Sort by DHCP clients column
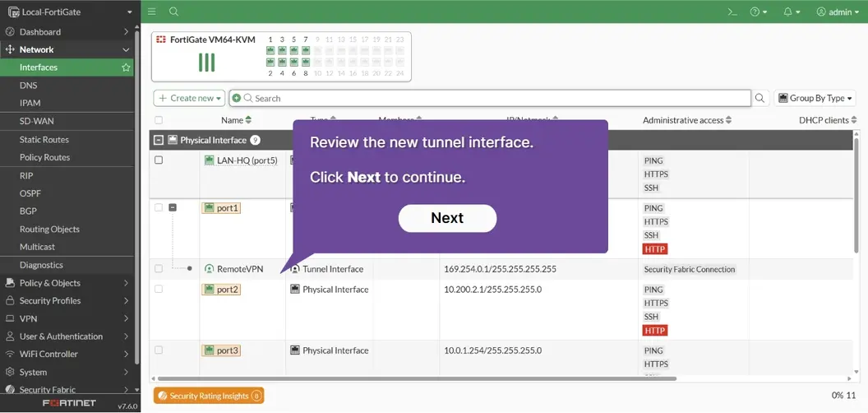The width and height of the screenshot is (868, 413). point(828,120)
